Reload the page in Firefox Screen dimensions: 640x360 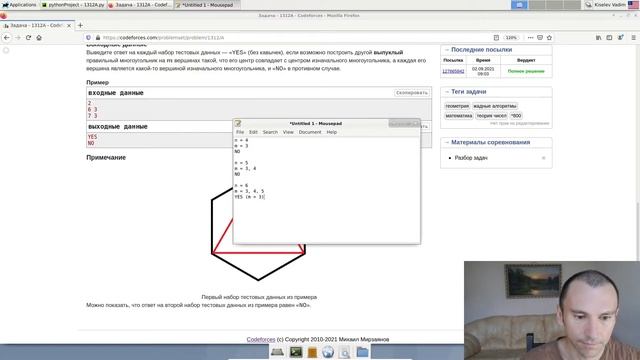(28, 38)
